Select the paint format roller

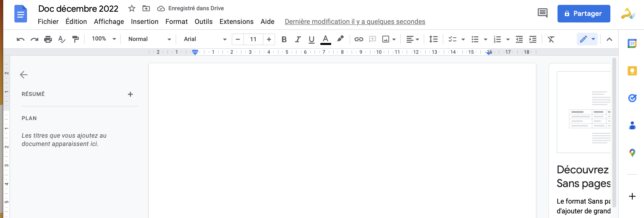pos(75,39)
